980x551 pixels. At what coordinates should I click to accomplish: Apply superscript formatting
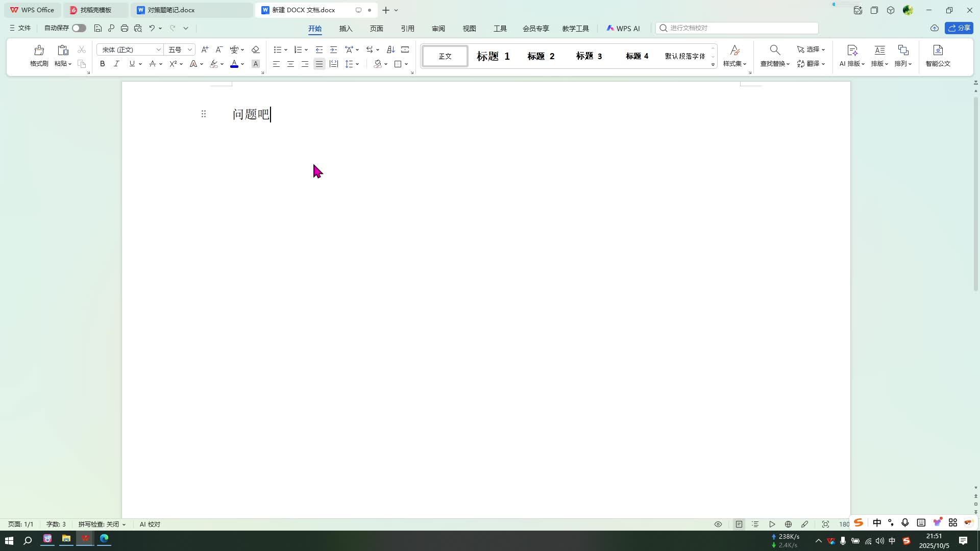tap(174, 64)
